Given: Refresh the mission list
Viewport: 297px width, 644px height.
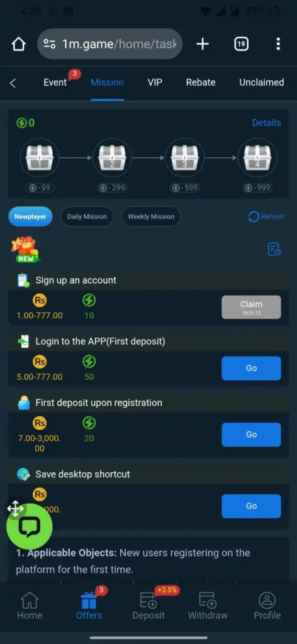Looking at the screenshot, I should (266, 216).
